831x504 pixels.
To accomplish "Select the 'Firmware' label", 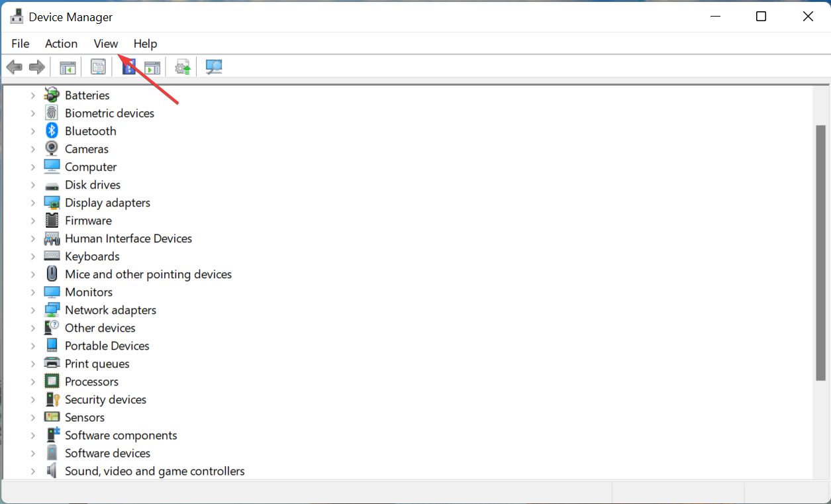I will pos(88,221).
